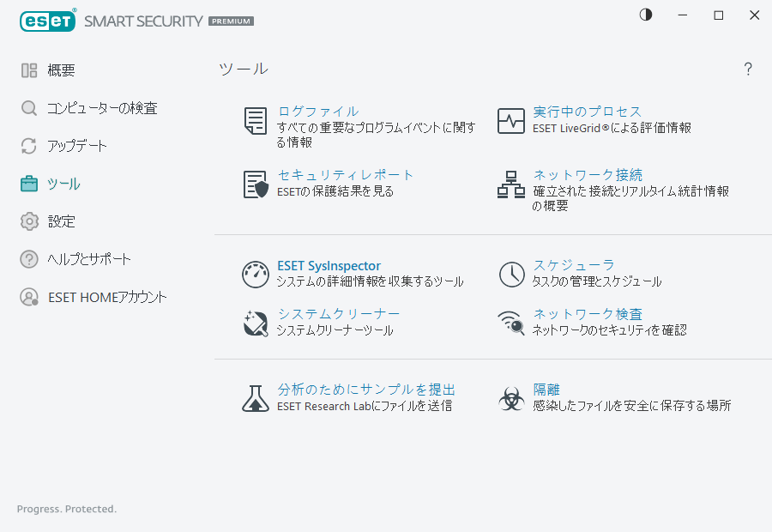Viewport: 772px width, 532px height.
Task: Toggle the dark mode contrast icon
Action: pyautogui.click(x=645, y=15)
